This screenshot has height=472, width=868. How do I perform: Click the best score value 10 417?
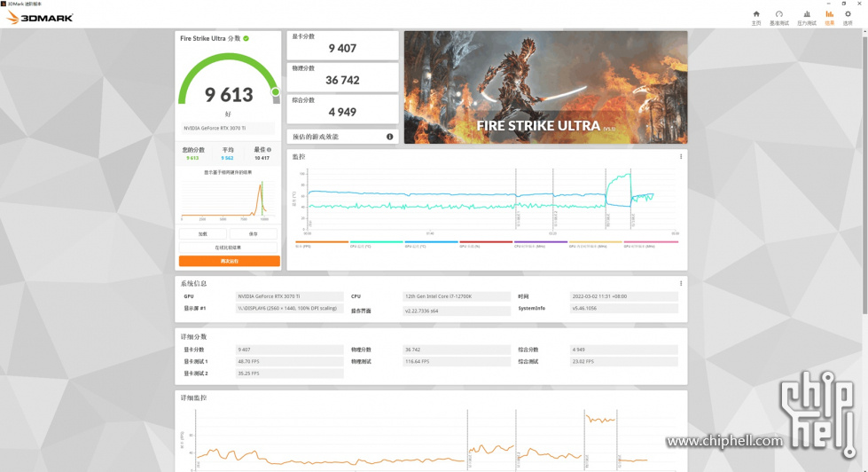pos(262,158)
